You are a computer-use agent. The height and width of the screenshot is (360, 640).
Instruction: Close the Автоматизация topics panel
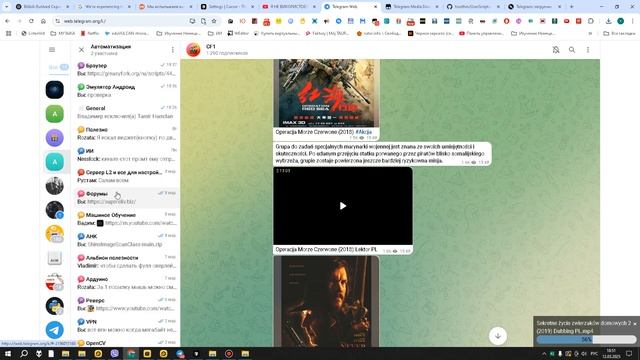point(81,50)
